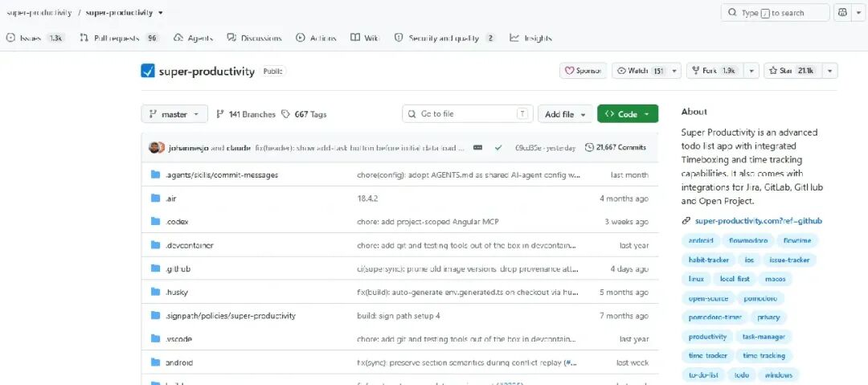Select the pomodoro-timer topic tag
Image resolution: width=868 pixels, height=385 pixels.
pos(714,317)
